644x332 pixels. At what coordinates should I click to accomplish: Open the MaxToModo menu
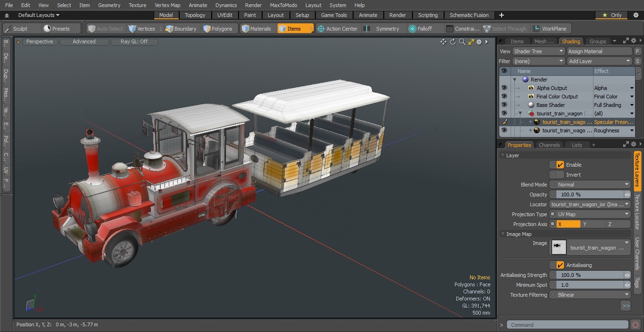(x=283, y=5)
